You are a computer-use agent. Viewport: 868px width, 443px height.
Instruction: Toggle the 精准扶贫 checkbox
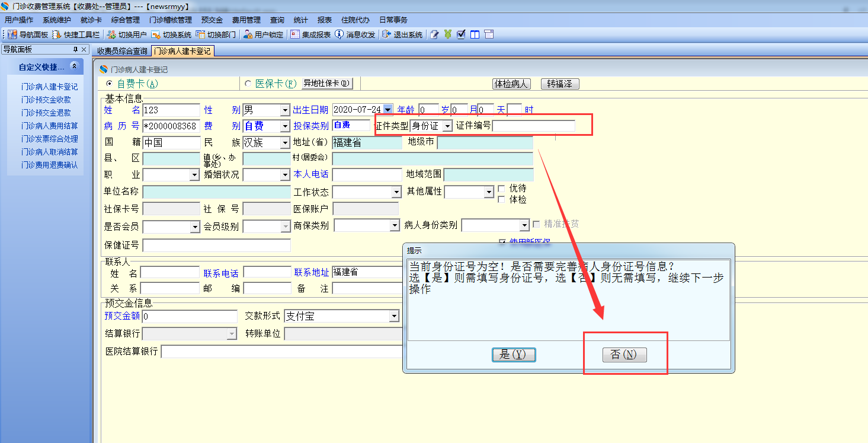tap(536, 224)
